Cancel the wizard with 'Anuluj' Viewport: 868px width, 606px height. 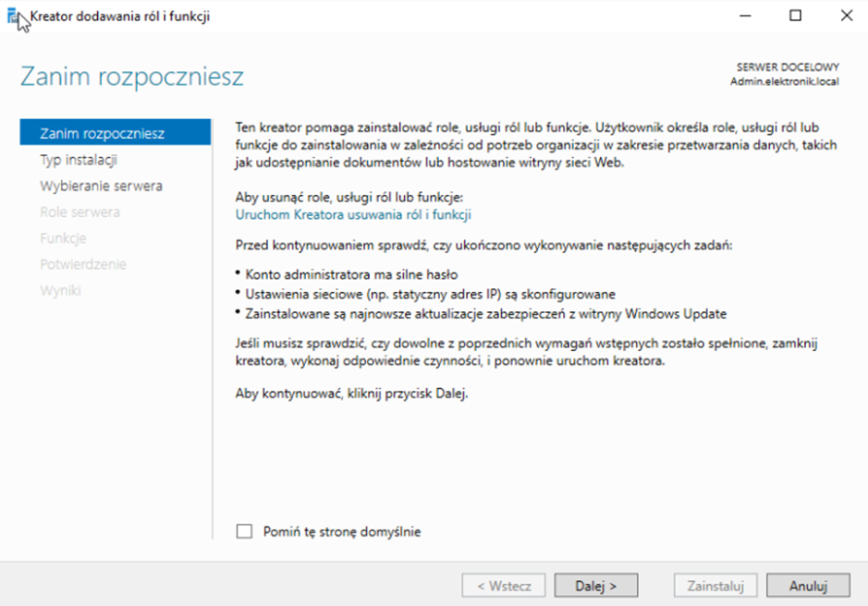point(807,586)
